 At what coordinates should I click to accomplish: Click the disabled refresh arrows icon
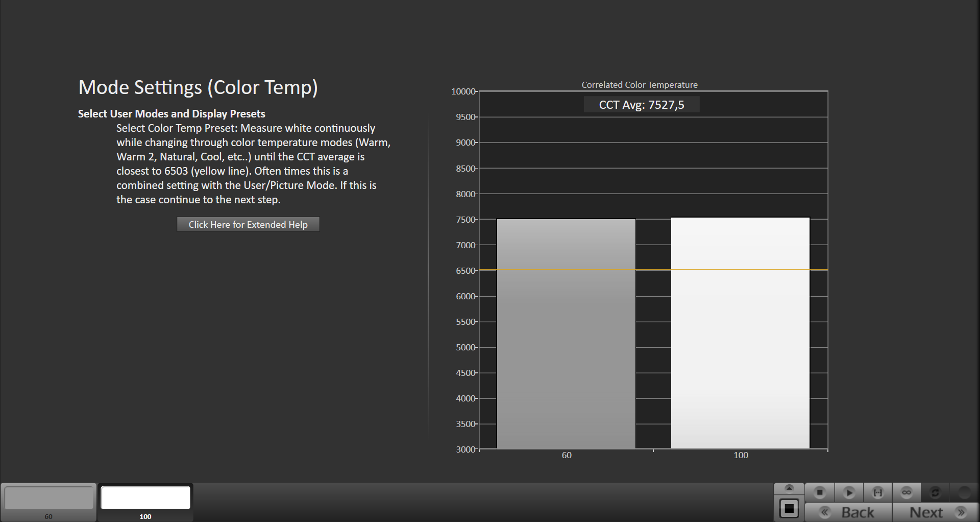935,492
